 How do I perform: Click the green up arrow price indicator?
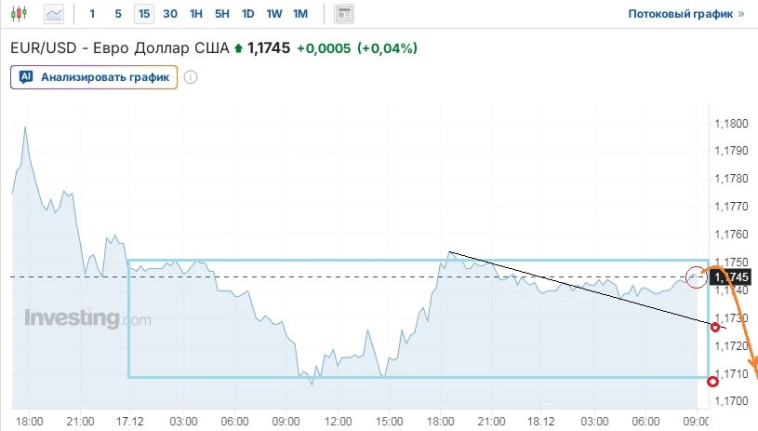238,48
